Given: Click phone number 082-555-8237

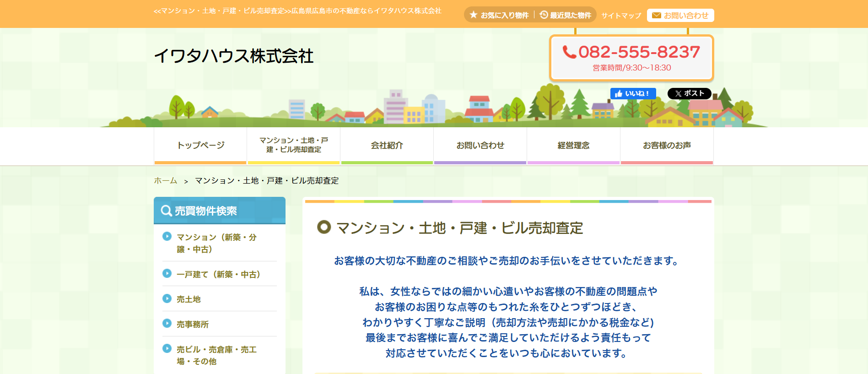Looking at the screenshot, I should coord(639,52).
